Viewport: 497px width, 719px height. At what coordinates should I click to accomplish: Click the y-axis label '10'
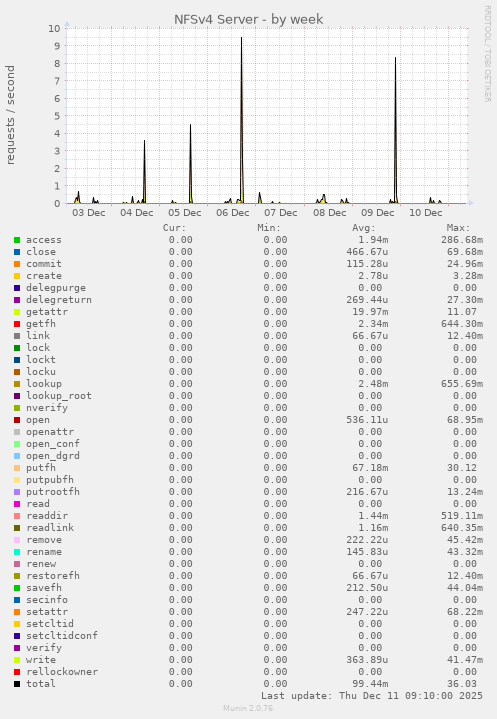54,28
